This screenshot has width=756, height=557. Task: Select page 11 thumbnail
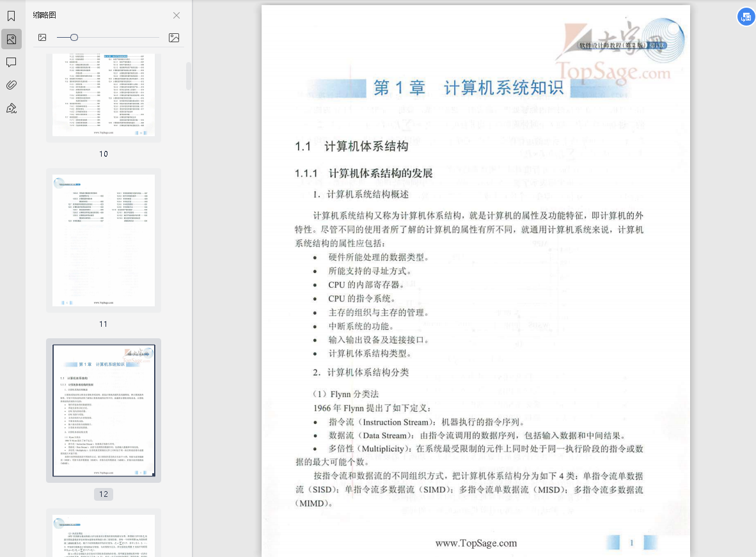pyautogui.click(x=104, y=240)
